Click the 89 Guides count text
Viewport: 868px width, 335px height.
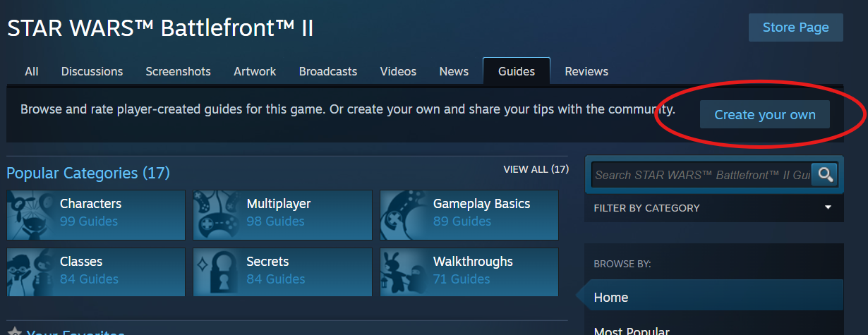[x=462, y=221]
